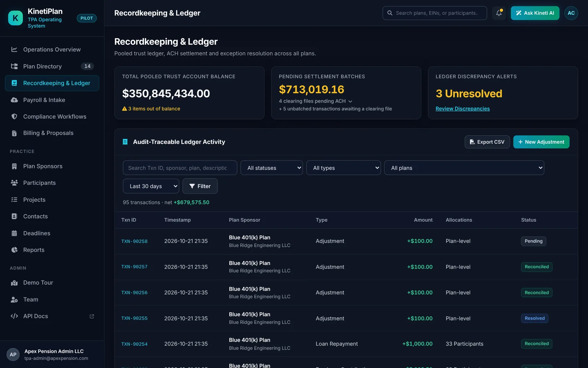Click the Plan Directory icon
Image resolution: width=588 pixels, height=368 pixels.
coord(14,66)
